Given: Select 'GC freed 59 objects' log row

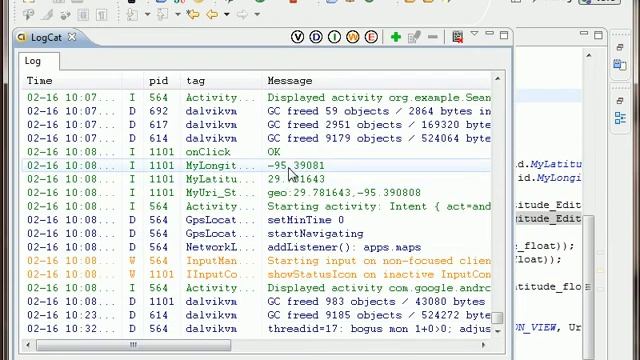Looking at the screenshot, I should point(256,111).
